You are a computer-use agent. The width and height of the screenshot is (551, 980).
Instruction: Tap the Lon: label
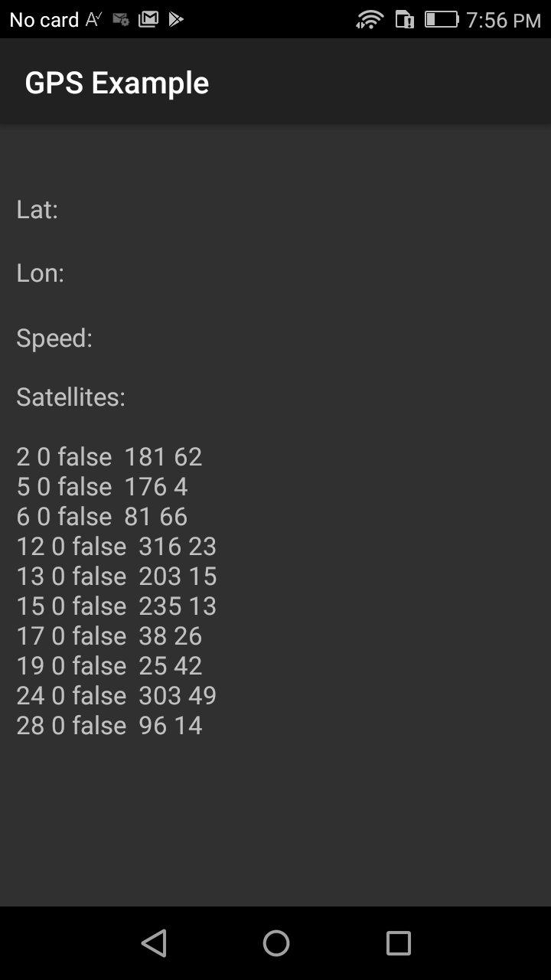(41, 273)
